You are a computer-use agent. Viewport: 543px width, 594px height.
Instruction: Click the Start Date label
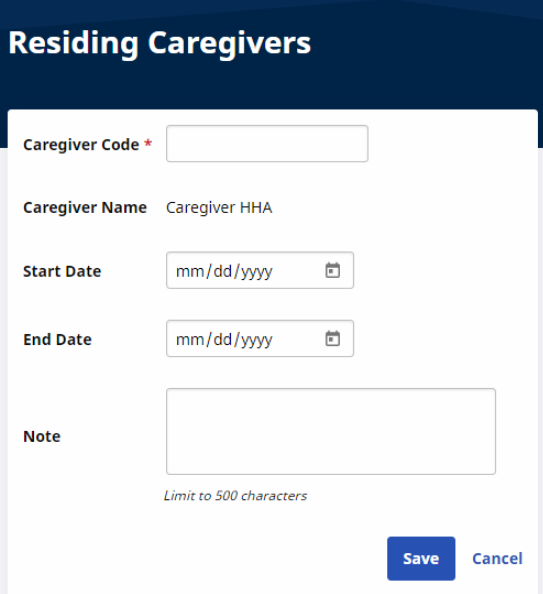[x=62, y=271]
